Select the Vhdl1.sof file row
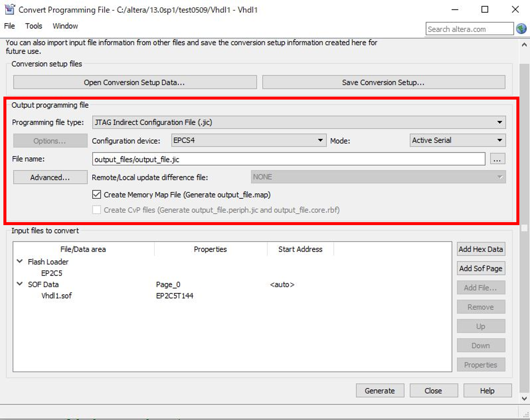Image resolution: width=530 pixels, height=420 pixels. [57, 296]
